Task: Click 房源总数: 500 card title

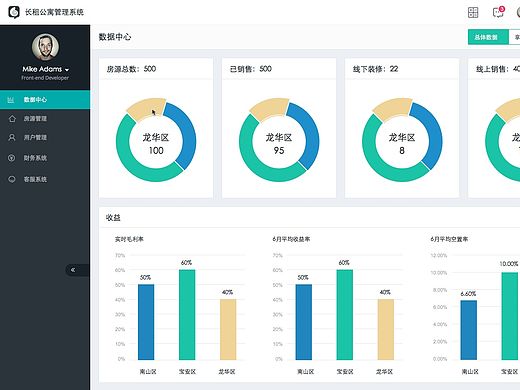Action: point(131,69)
